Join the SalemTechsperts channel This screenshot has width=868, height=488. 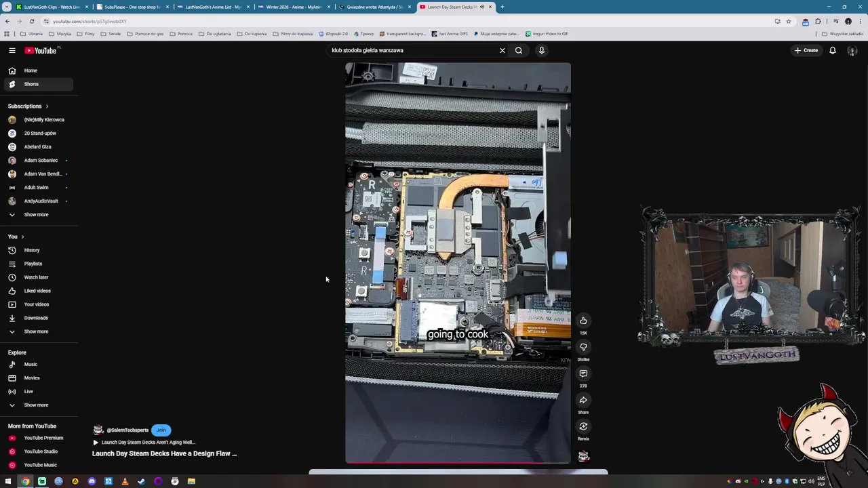(161, 430)
